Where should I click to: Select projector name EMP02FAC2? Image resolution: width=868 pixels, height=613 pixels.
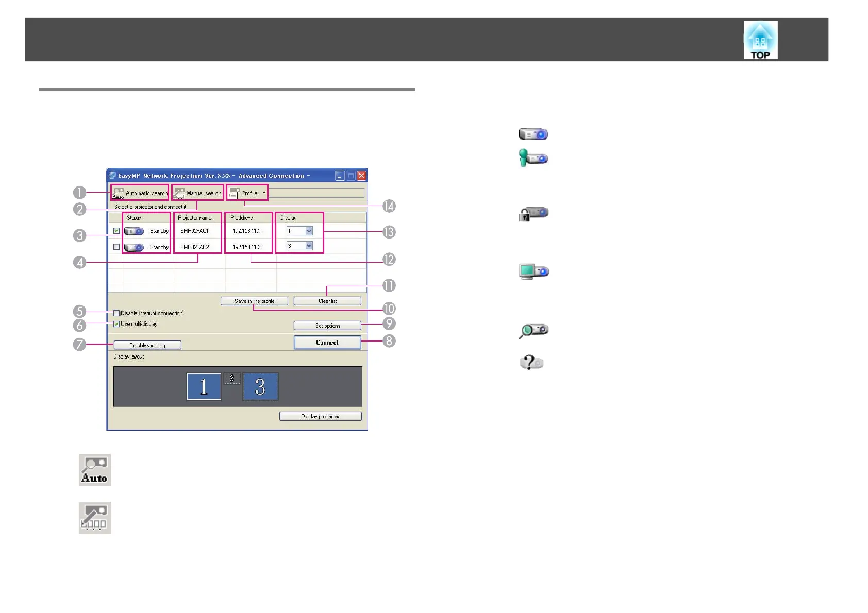coord(194,247)
